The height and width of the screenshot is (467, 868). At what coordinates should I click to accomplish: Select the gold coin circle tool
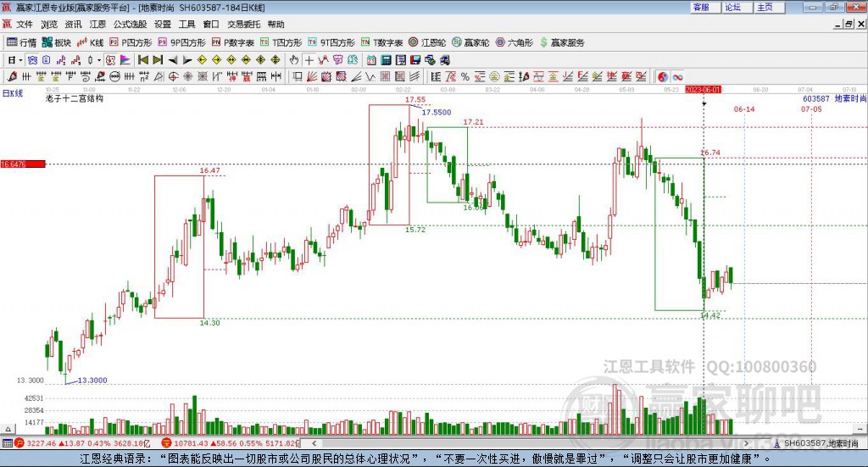click(x=494, y=76)
